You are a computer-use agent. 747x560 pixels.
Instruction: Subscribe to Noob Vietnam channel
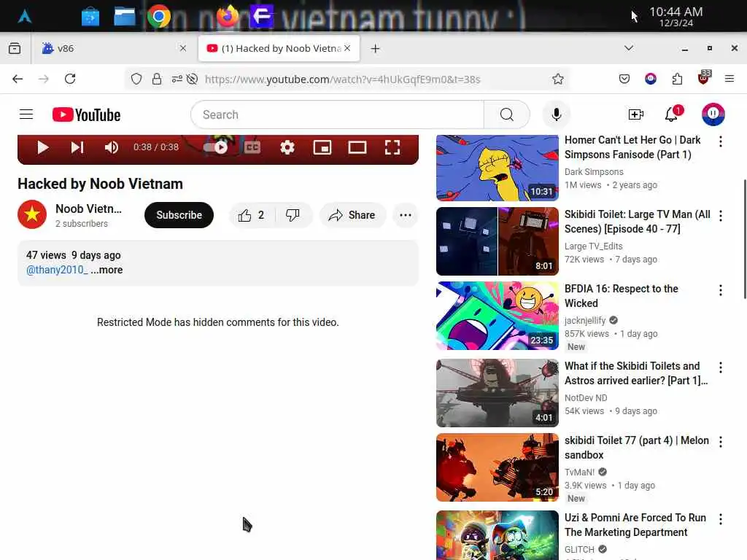point(179,215)
